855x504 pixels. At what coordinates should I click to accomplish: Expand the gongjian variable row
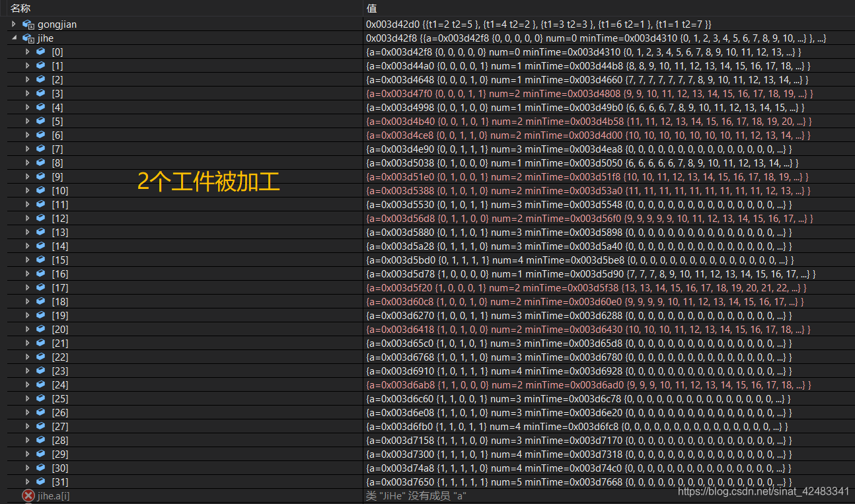coord(14,24)
